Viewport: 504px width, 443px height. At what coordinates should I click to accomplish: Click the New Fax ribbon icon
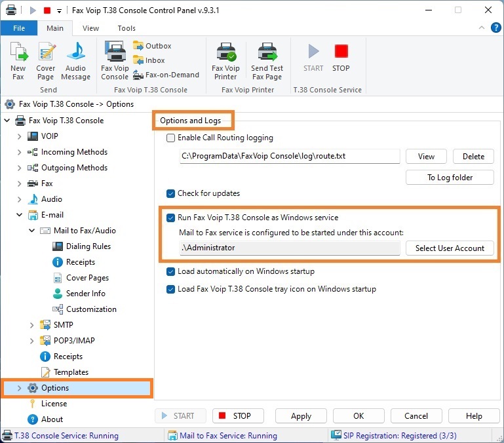(x=18, y=61)
